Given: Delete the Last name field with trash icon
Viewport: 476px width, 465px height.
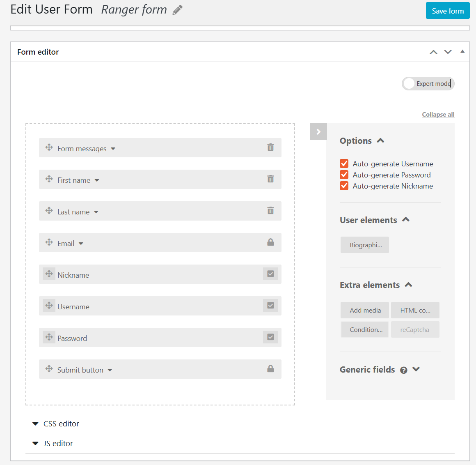Looking at the screenshot, I should 270,211.
